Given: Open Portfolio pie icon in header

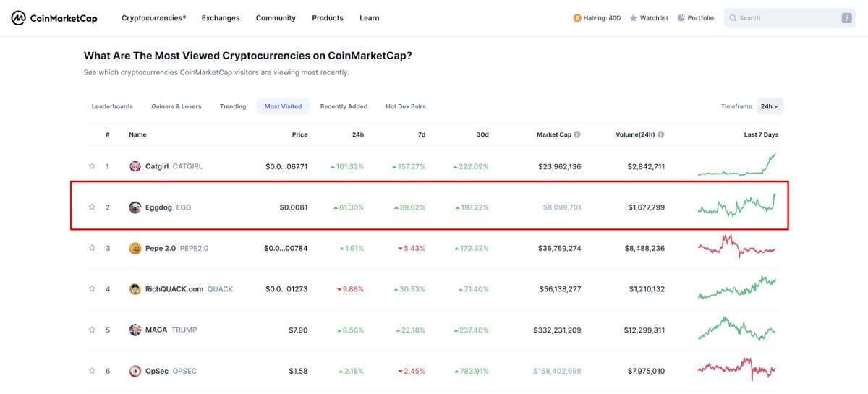Looking at the screenshot, I should click(x=681, y=18).
